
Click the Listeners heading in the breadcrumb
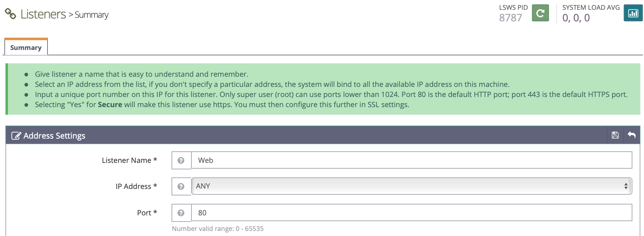(43, 14)
